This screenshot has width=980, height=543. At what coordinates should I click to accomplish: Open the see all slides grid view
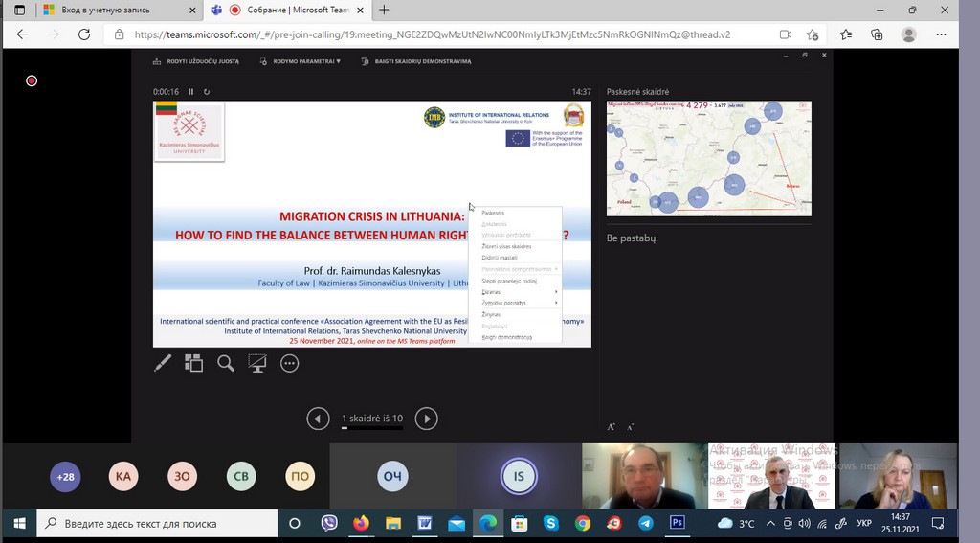[x=194, y=363]
